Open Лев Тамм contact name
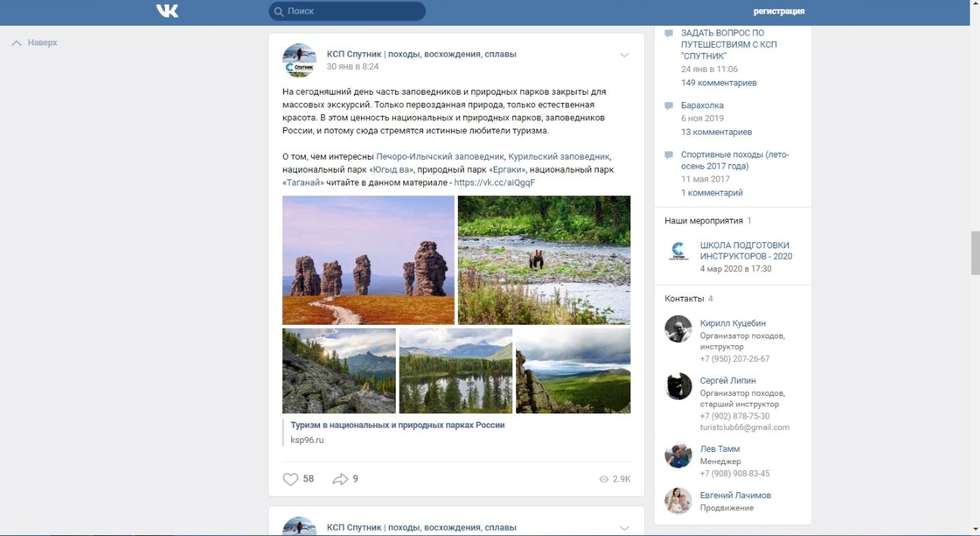Screen dimensions: 980x536 720,449
